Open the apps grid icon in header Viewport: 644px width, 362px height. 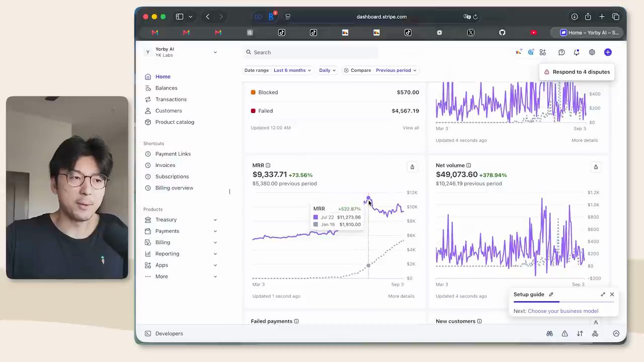[x=543, y=52]
